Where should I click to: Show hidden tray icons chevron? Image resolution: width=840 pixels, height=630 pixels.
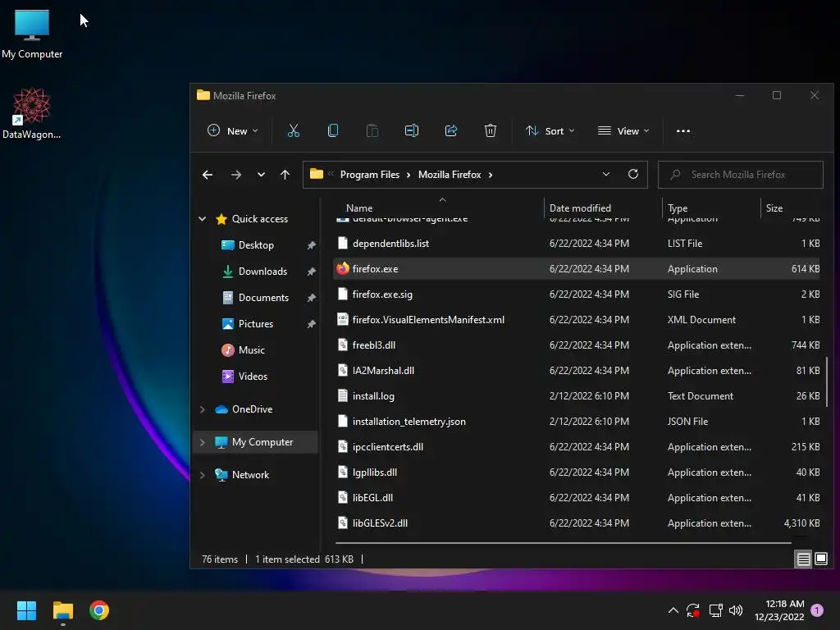click(673, 610)
